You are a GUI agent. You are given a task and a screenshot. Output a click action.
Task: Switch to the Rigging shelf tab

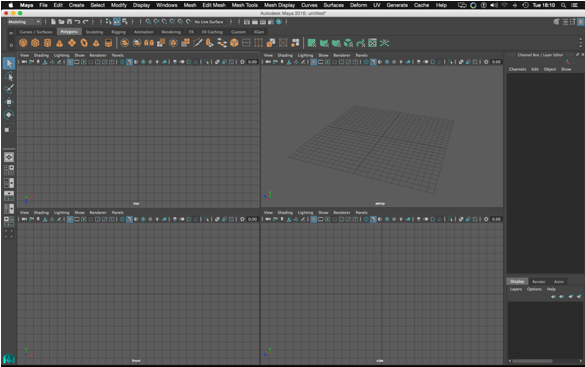pos(119,32)
